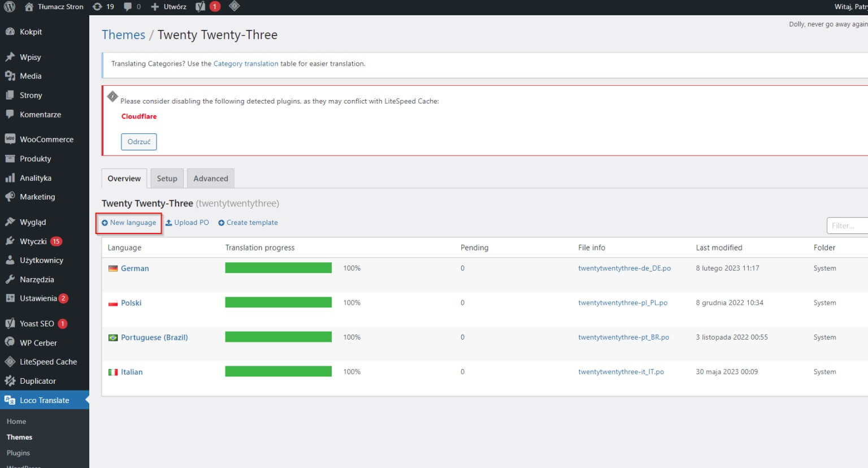Click the Loco Translate sidebar icon

10,400
